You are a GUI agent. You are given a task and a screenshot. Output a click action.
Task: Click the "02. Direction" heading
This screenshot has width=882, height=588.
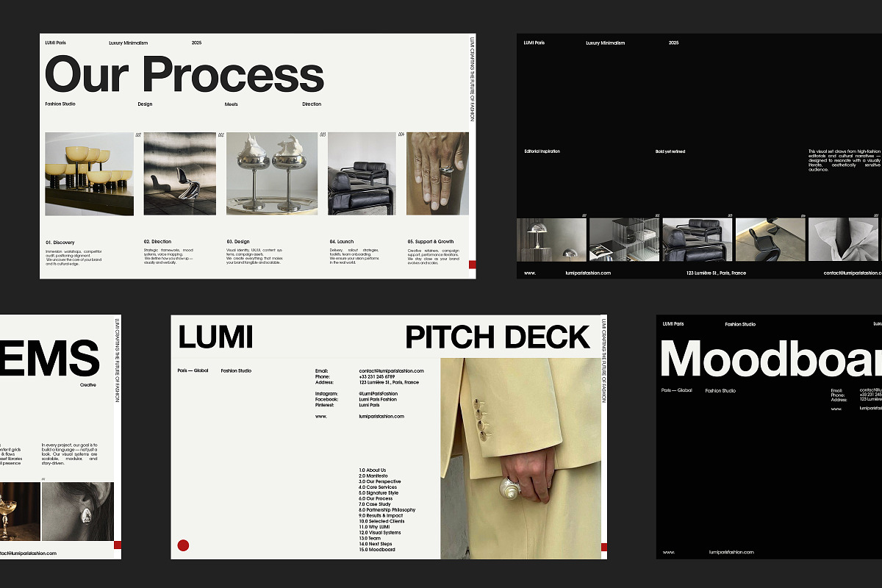click(x=157, y=242)
